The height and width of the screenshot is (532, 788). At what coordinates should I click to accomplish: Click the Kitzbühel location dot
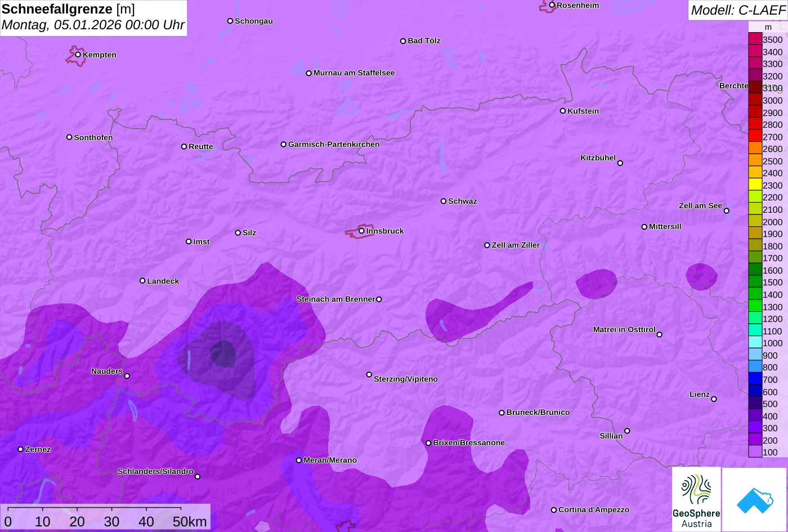(x=620, y=163)
